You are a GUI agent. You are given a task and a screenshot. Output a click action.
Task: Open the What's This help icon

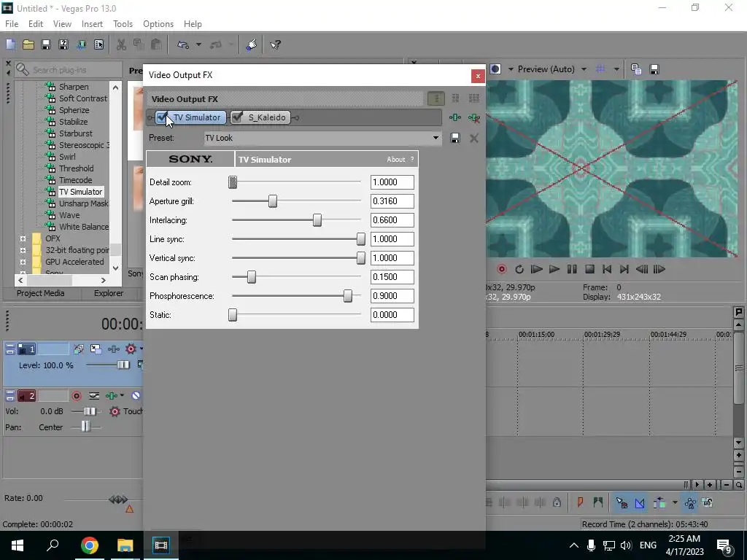pyautogui.click(x=275, y=44)
